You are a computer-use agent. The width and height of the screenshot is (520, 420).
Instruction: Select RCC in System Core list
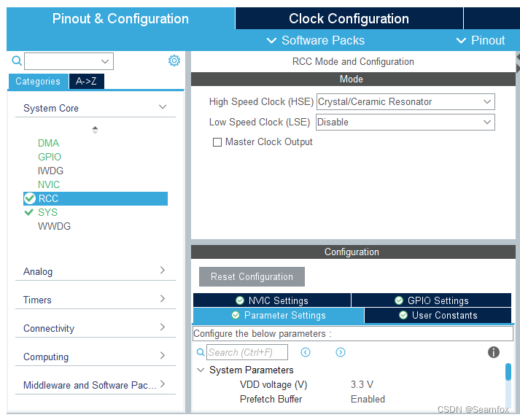pyautogui.click(x=96, y=198)
